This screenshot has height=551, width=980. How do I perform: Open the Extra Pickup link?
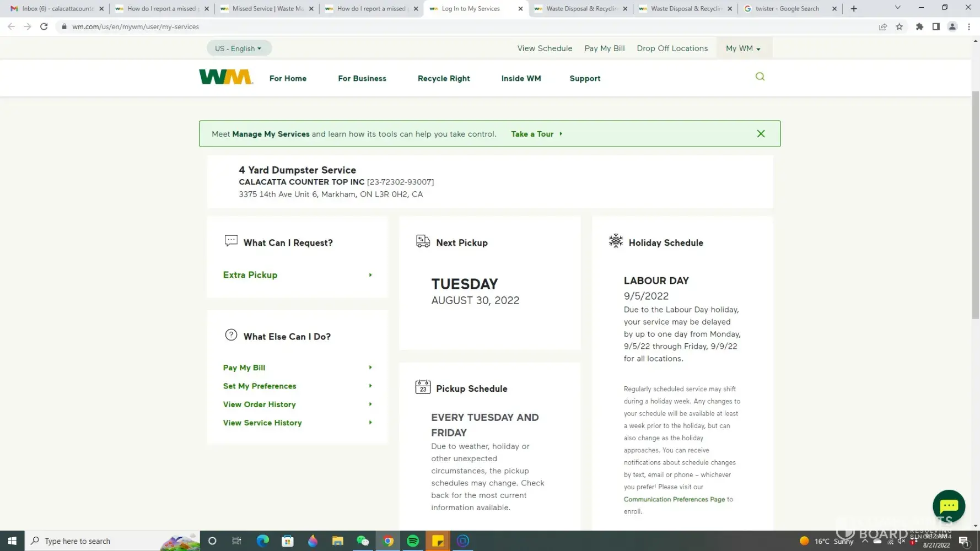click(250, 275)
